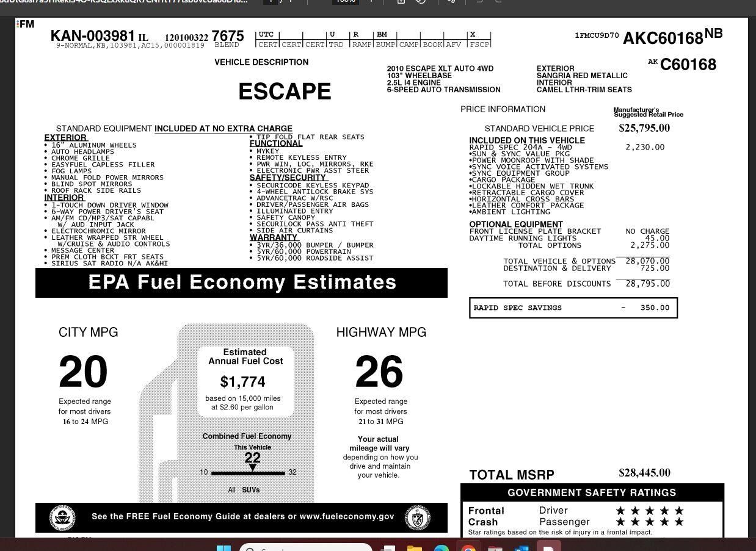756x551 pixels.
Task: Click the Leather Comfort Package item
Action: (526, 206)
